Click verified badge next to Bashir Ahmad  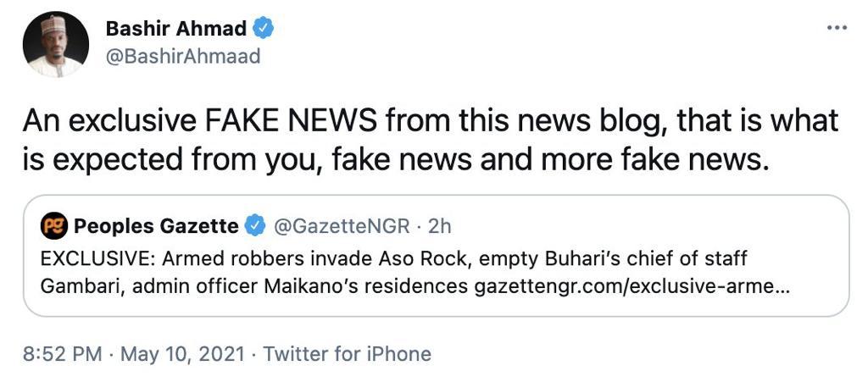pyautogui.click(x=264, y=28)
